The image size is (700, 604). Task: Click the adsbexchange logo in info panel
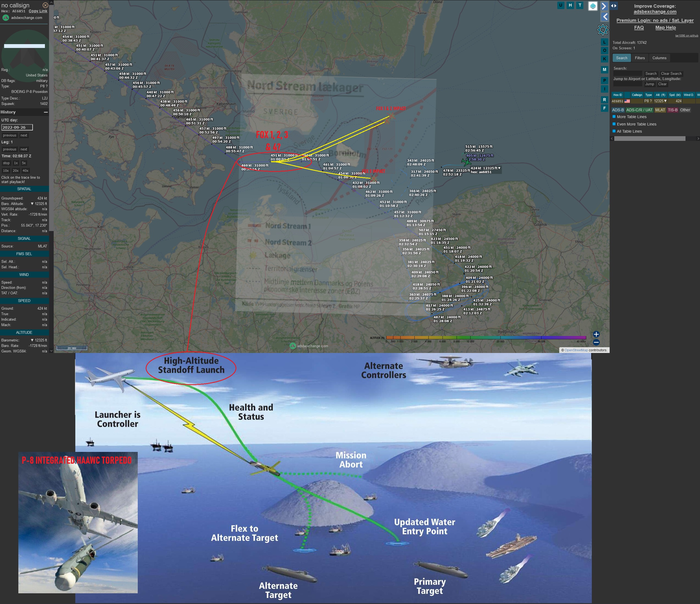click(x=6, y=18)
